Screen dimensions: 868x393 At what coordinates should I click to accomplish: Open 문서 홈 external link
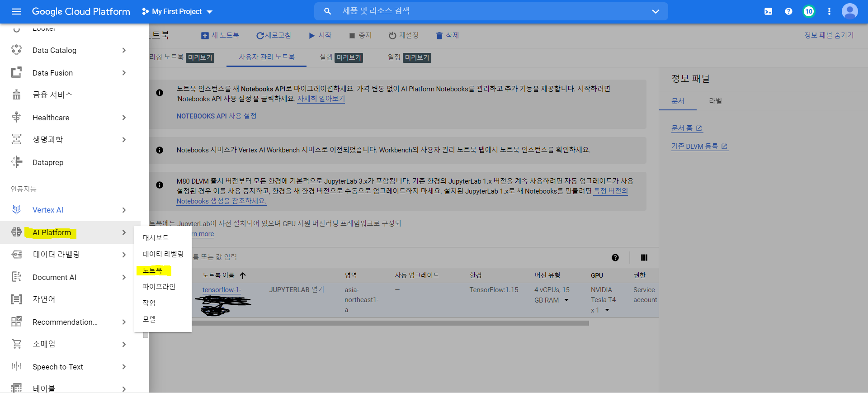(x=687, y=128)
